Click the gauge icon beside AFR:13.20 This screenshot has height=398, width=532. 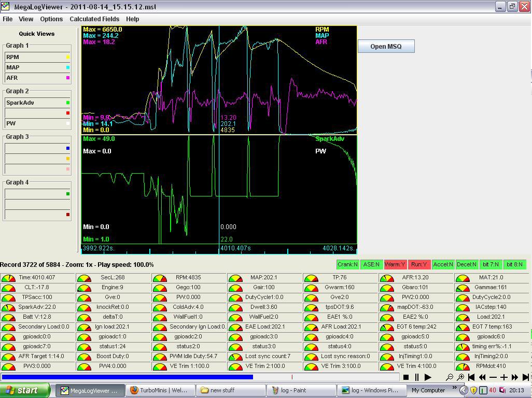pyautogui.click(x=387, y=278)
